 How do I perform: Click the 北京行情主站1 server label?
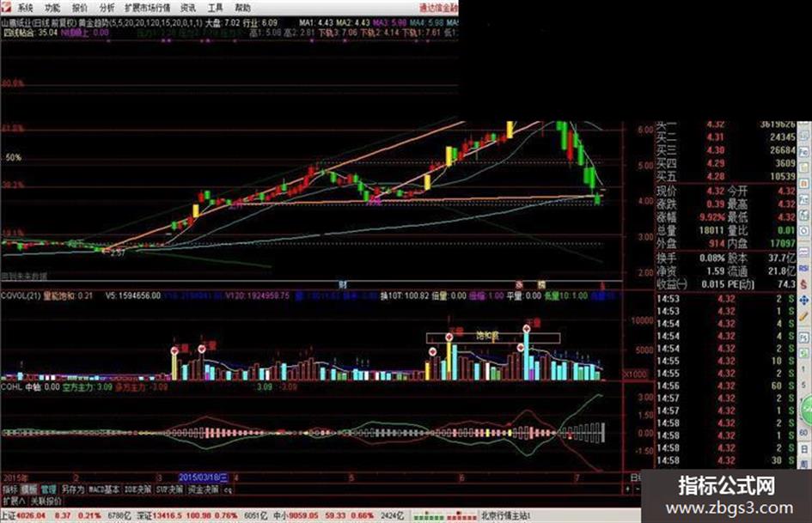click(506, 516)
